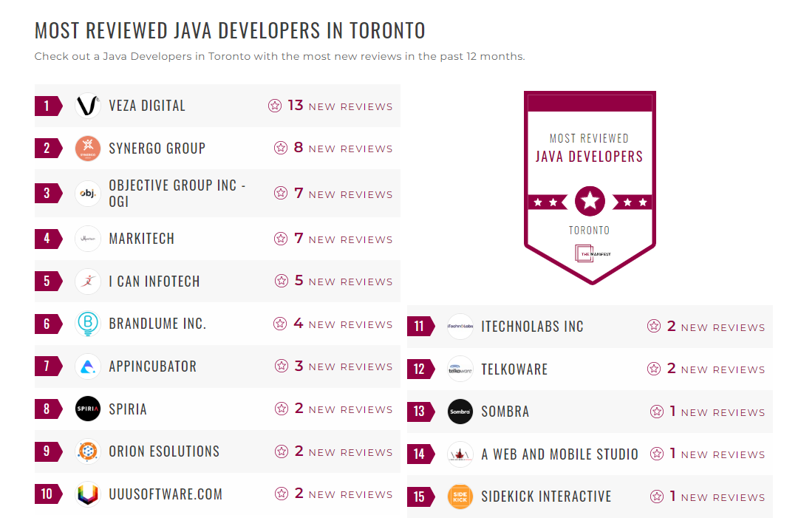Click the rank 1 number flag
Screen dimensions: 801x532
pyautogui.click(x=47, y=106)
